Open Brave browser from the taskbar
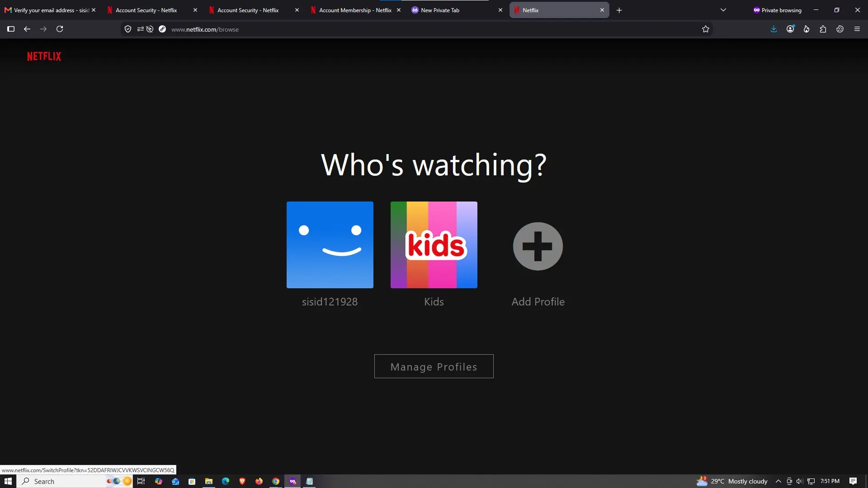The width and height of the screenshot is (868, 488). [x=242, y=481]
